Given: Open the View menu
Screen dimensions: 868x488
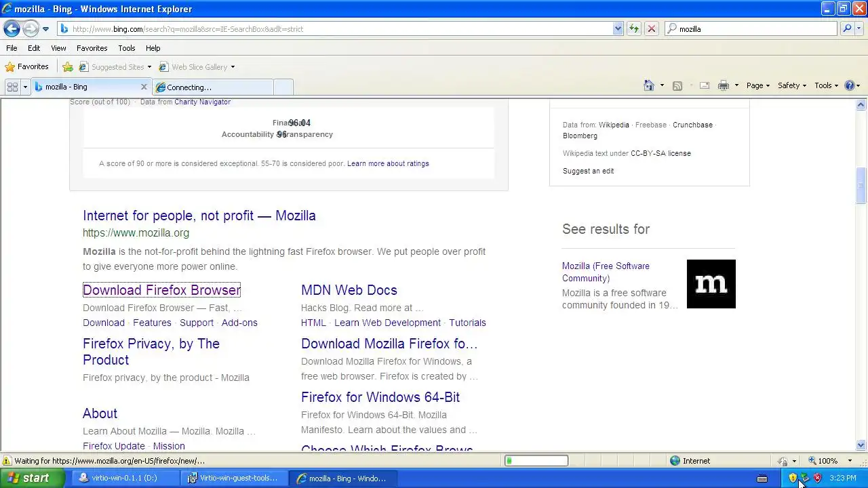Looking at the screenshot, I should point(58,48).
